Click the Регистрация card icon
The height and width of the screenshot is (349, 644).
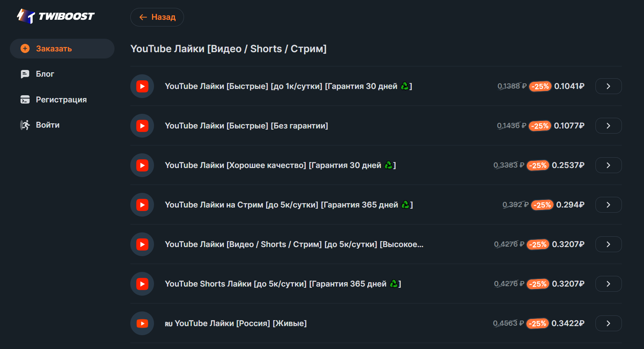click(x=25, y=100)
